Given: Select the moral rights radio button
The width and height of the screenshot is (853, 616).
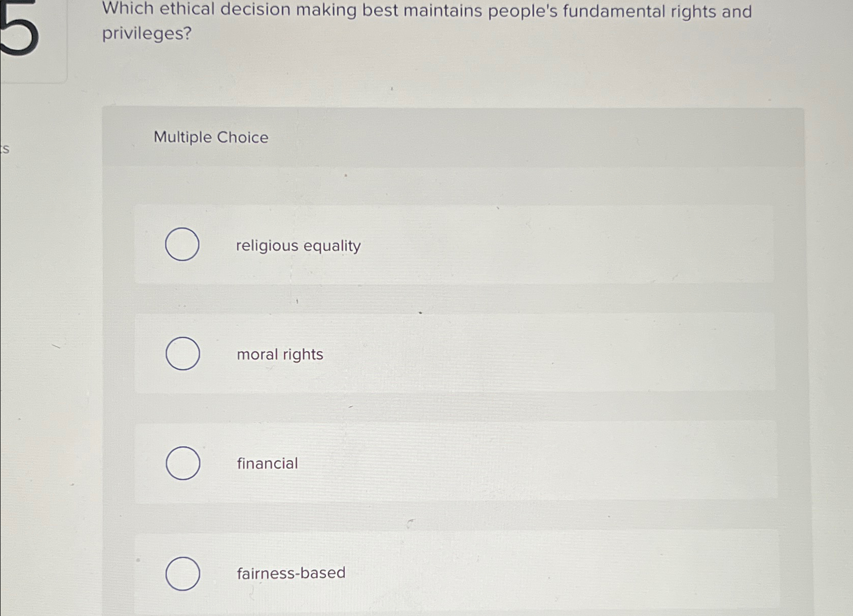Looking at the screenshot, I should point(182,354).
